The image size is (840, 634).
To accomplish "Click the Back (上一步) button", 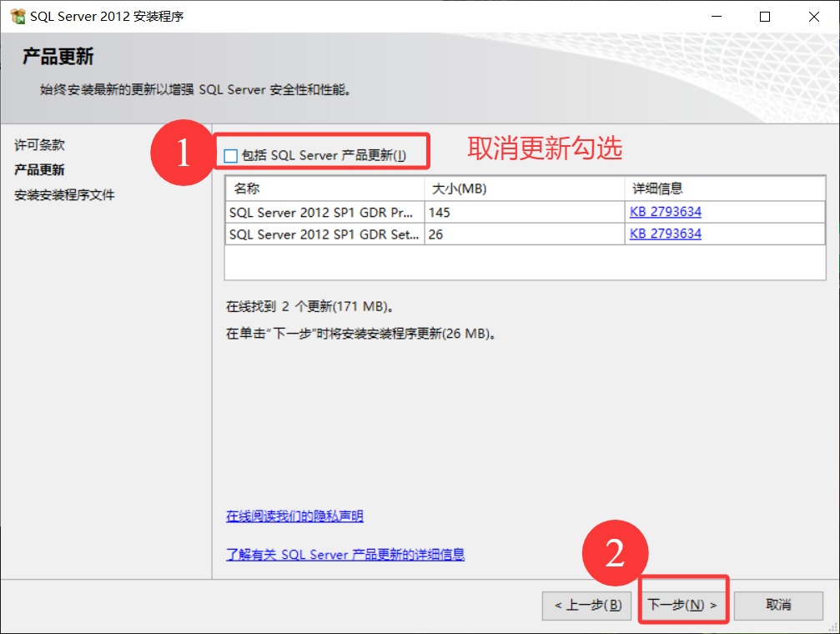I will [x=586, y=606].
